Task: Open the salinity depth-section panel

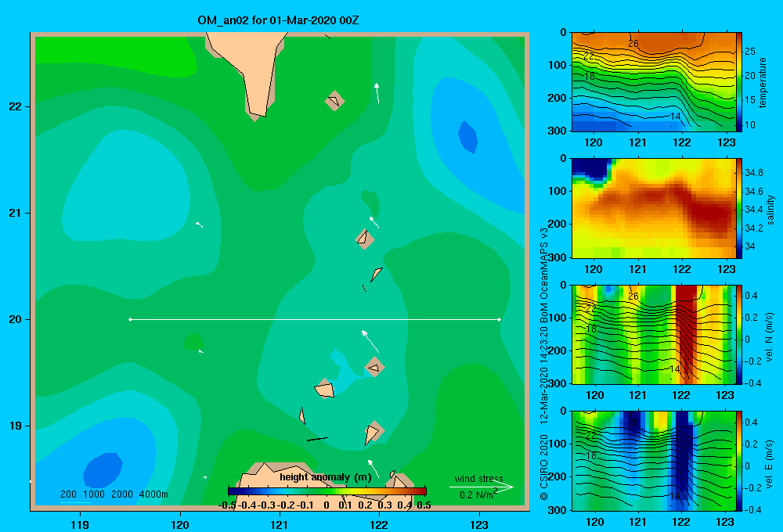Action: [x=653, y=208]
